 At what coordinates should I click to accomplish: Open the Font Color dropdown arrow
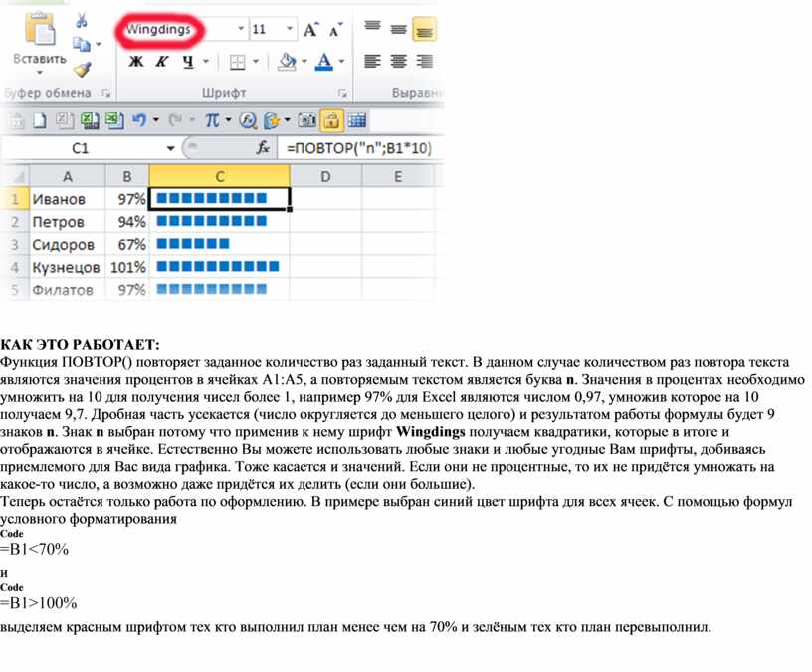(341, 62)
